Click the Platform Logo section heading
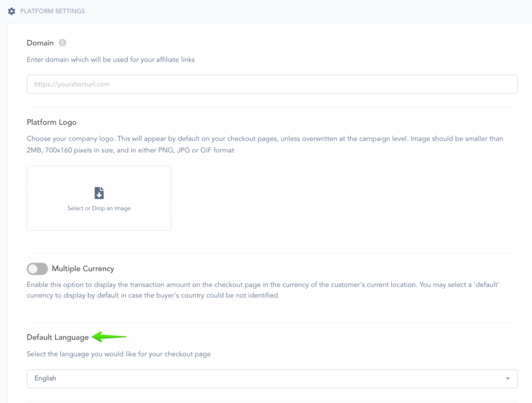Screen dimensions: 532x403 click(x=51, y=122)
